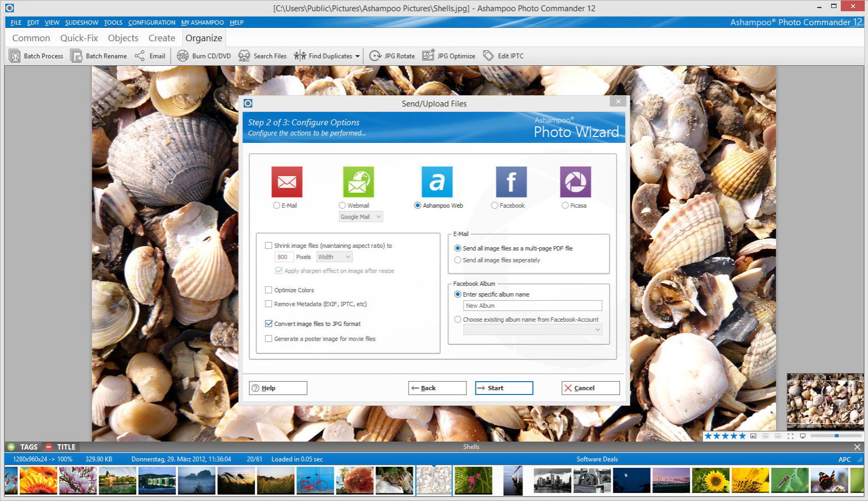This screenshot has width=868, height=501.
Task: Close the Send/Upload Files dialog
Action: 618,102
